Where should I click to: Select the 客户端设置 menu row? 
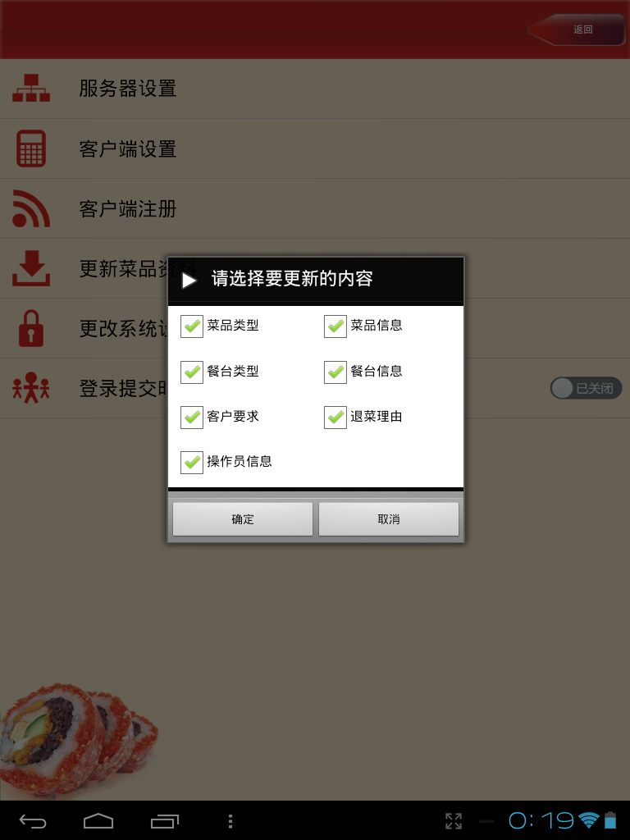[x=315, y=148]
